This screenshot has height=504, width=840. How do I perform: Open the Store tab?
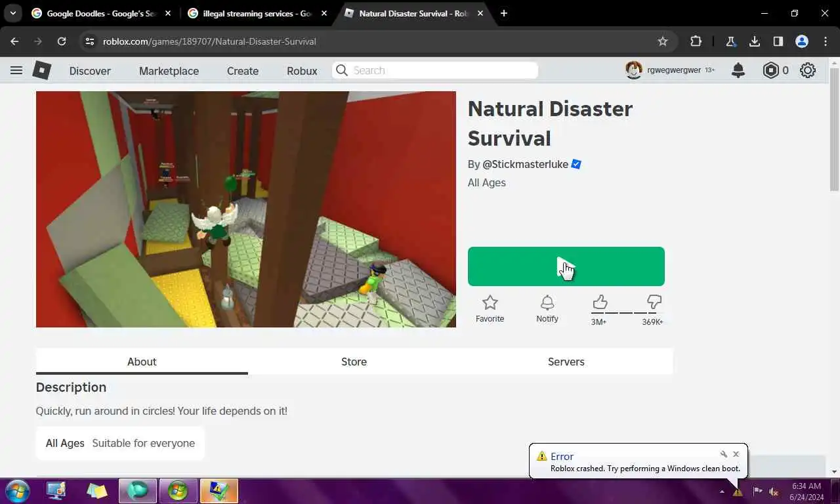[354, 362]
